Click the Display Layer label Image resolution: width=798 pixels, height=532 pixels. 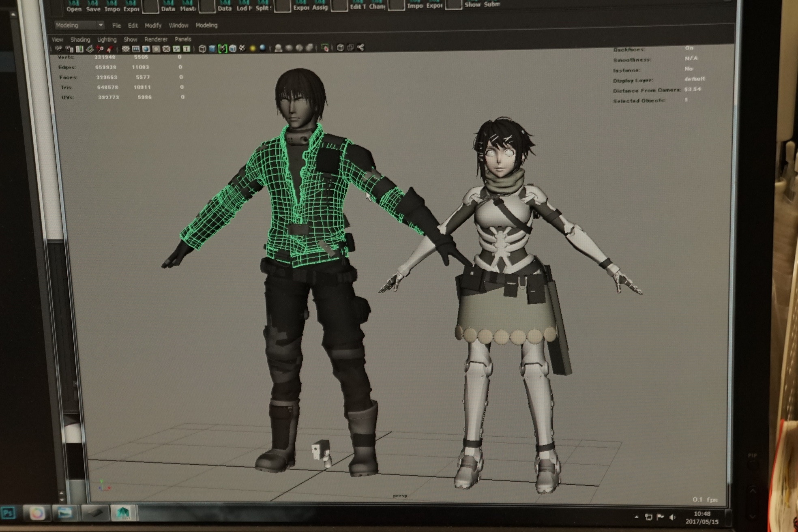click(x=633, y=80)
